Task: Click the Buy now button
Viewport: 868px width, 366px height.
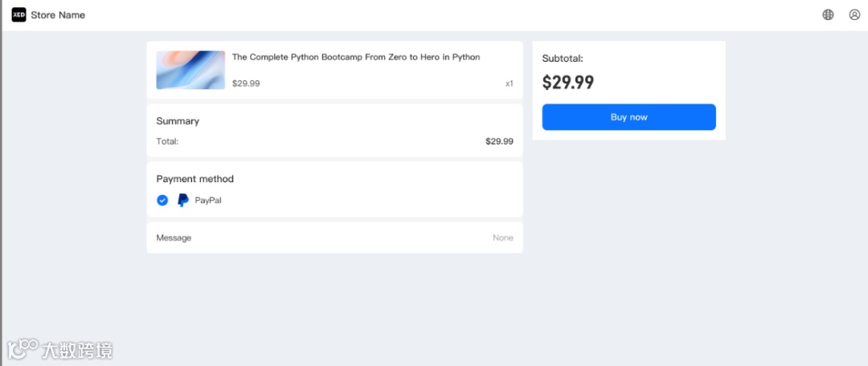Action: (x=628, y=117)
